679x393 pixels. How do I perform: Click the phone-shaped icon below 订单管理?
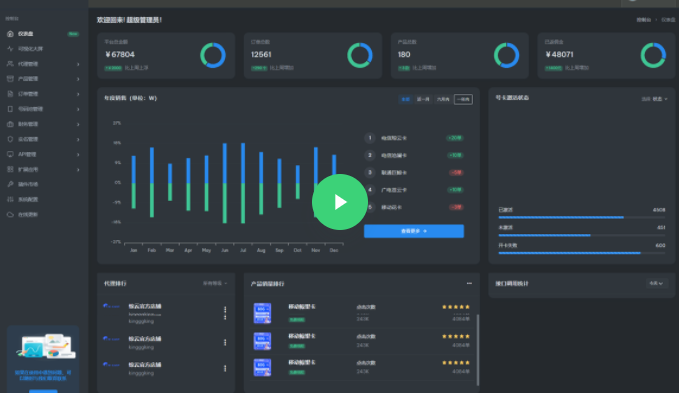coord(10,109)
